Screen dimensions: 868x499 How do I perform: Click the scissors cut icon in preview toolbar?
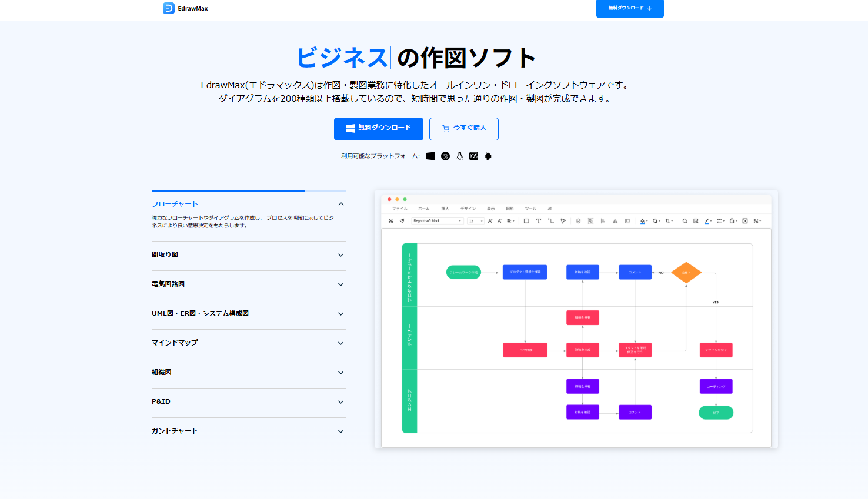[x=390, y=221]
